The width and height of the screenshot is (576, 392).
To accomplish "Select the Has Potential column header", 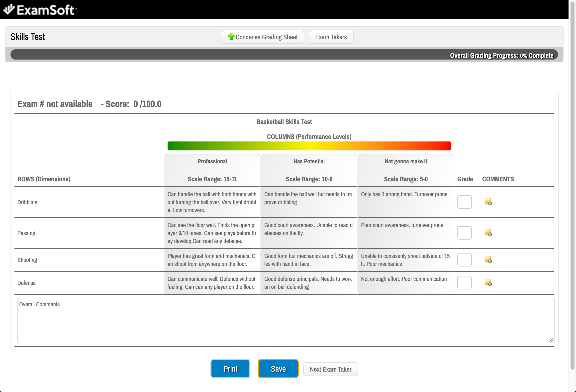I will 309,161.
